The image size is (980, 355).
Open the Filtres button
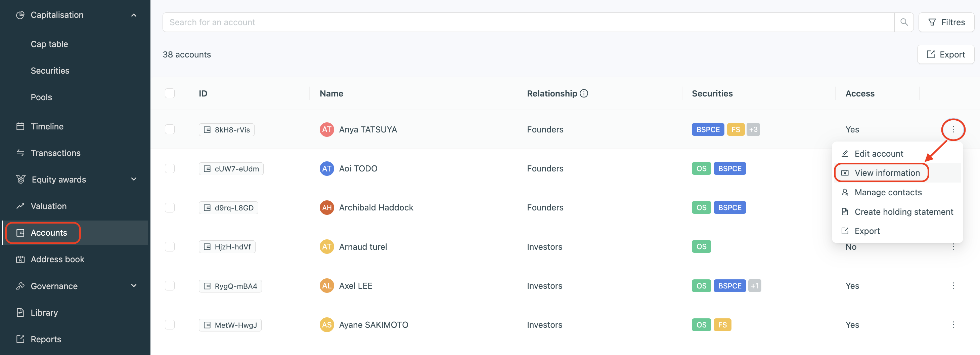[946, 22]
